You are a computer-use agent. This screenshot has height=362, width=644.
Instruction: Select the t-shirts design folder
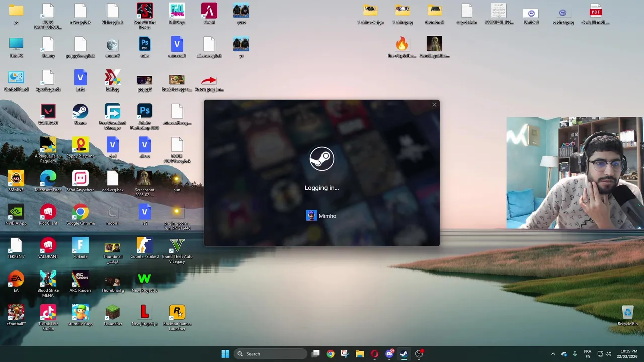point(370,14)
